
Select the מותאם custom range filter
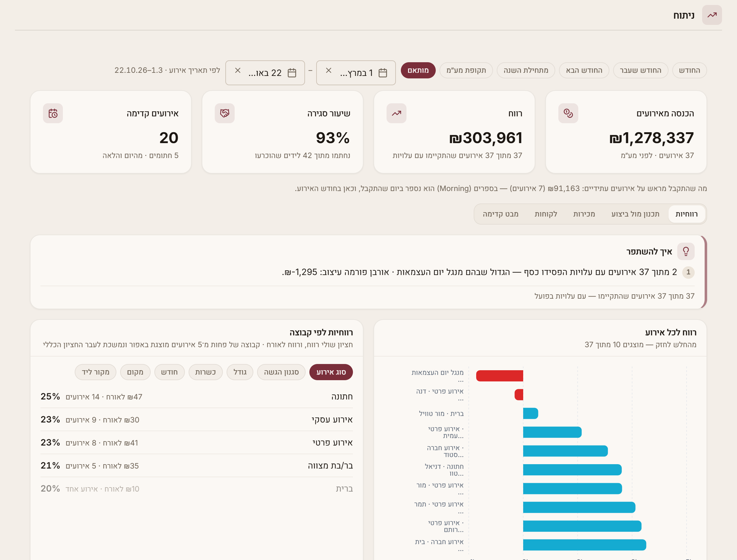418,70
